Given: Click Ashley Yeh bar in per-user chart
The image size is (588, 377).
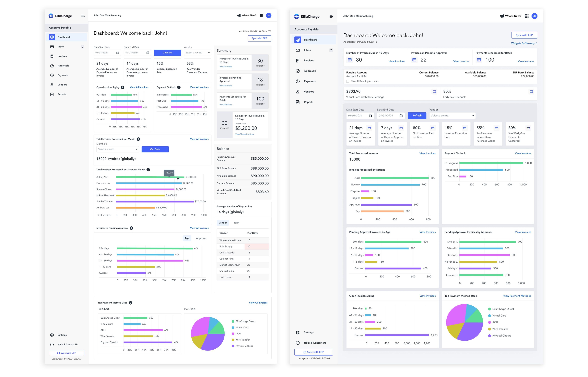Looking at the screenshot, I should coord(150,177).
